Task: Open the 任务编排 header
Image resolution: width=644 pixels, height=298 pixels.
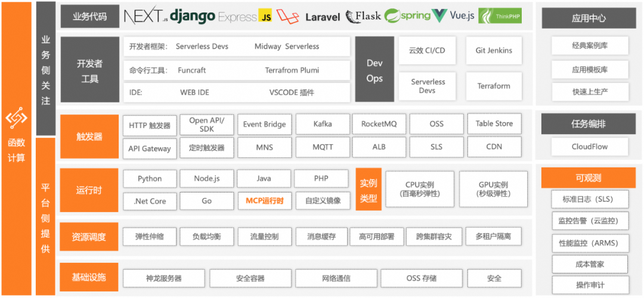Action: 589,124
